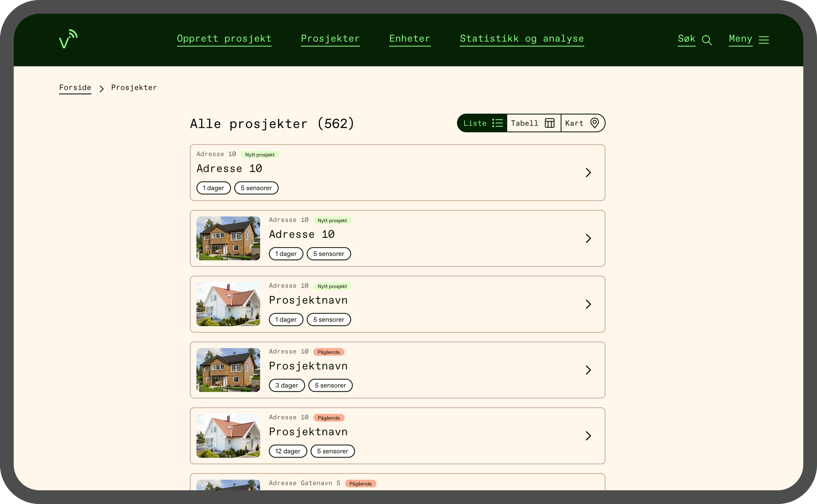Screen dimensions: 817x504
Task: Go to Forside breadcrumb link
Action: click(75, 88)
